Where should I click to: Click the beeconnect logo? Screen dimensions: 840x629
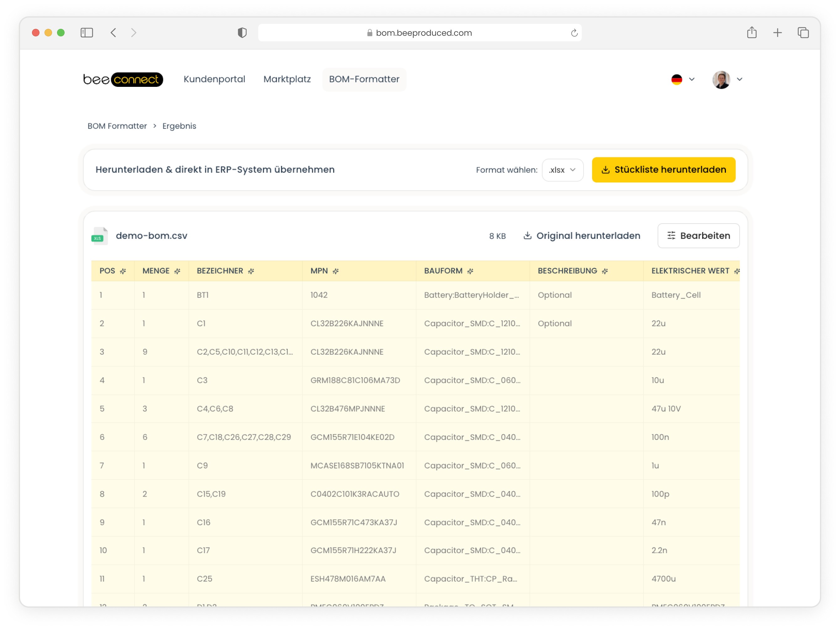click(x=123, y=79)
